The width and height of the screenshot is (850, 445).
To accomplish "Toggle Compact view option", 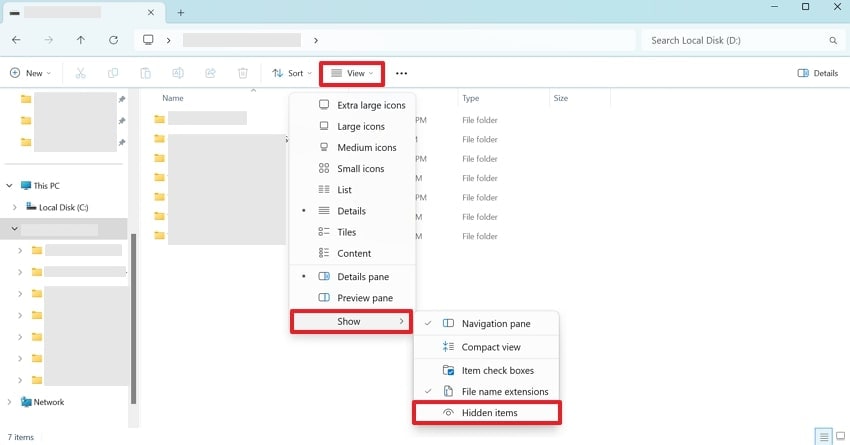I will click(486, 347).
